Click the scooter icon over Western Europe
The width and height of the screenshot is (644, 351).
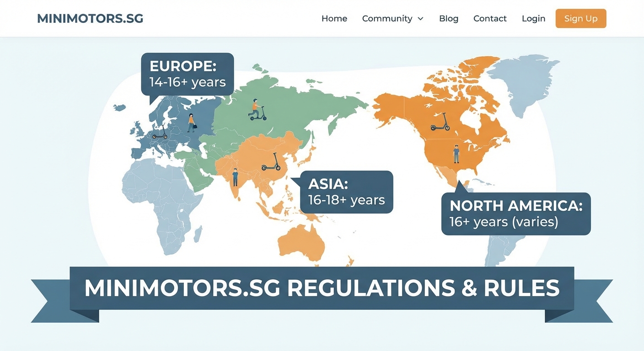(160, 132)
